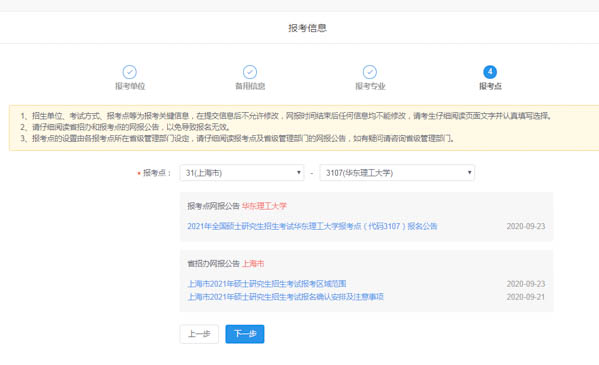The width and height of the screenshot is (599, 365).
Task: Click the 上一步 previous step button
Action: (199, 334)
